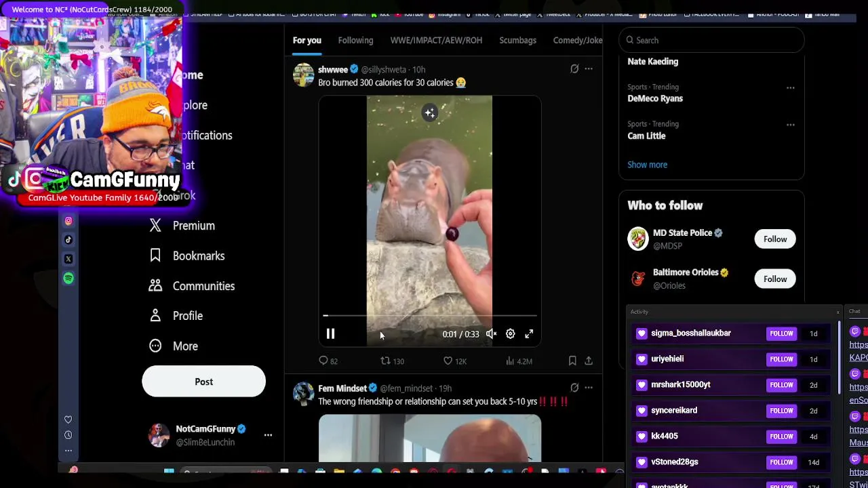Click heart icon in left strip
The image size is (868, 488).
tap(68, 420)
